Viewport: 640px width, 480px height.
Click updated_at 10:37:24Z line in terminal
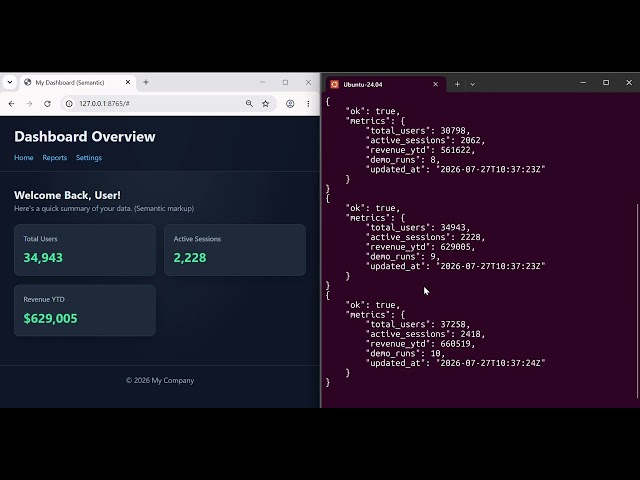click(456, 363)
